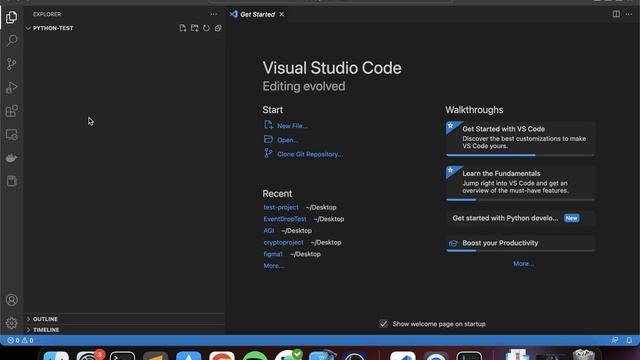Create a new folder in PYTHON-TEST
The width and height of the screenshot is (640, 360).
tap(194, 28)
